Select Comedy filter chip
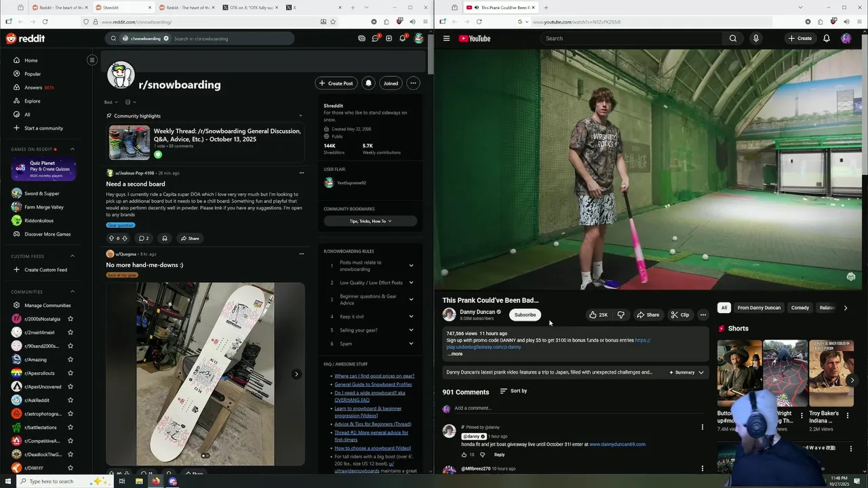Viewport: 868px width, 488px height. coord(800,308)
